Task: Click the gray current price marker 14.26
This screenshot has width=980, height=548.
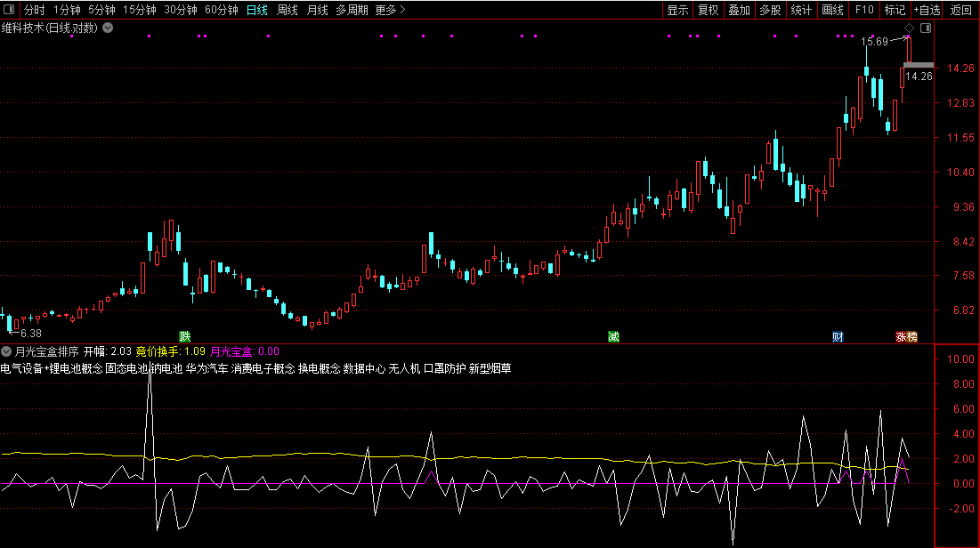Action: (919, 65)
